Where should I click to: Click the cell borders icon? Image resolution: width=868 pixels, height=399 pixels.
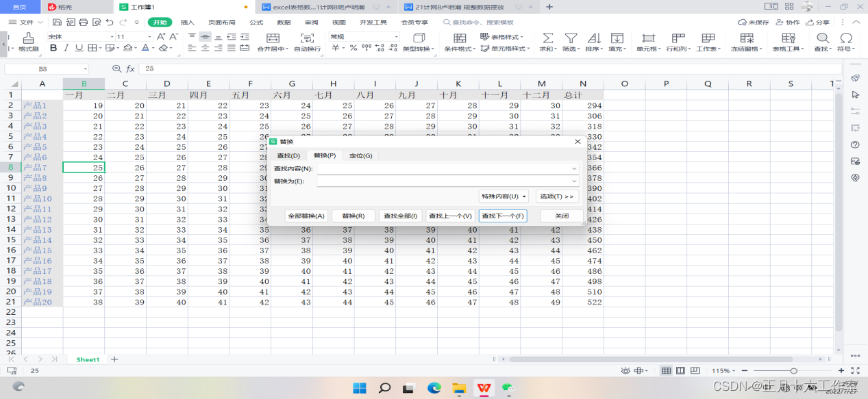tap(92, 48)
